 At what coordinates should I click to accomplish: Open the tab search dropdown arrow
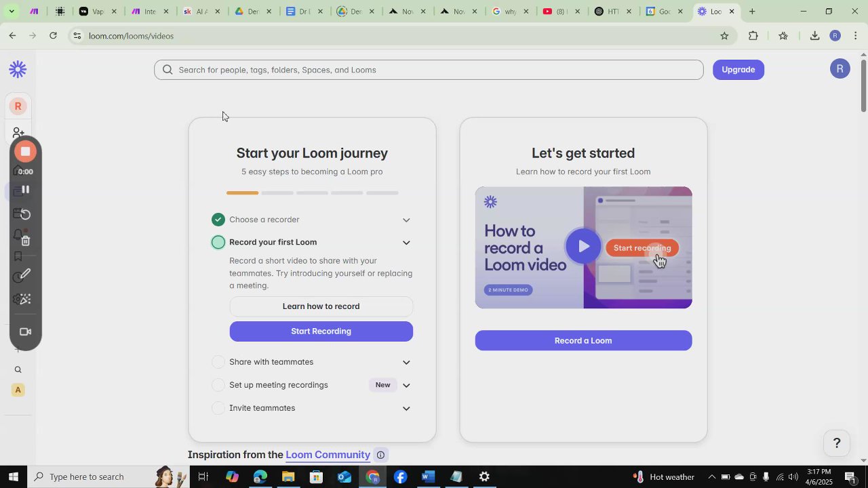point(12,12)
